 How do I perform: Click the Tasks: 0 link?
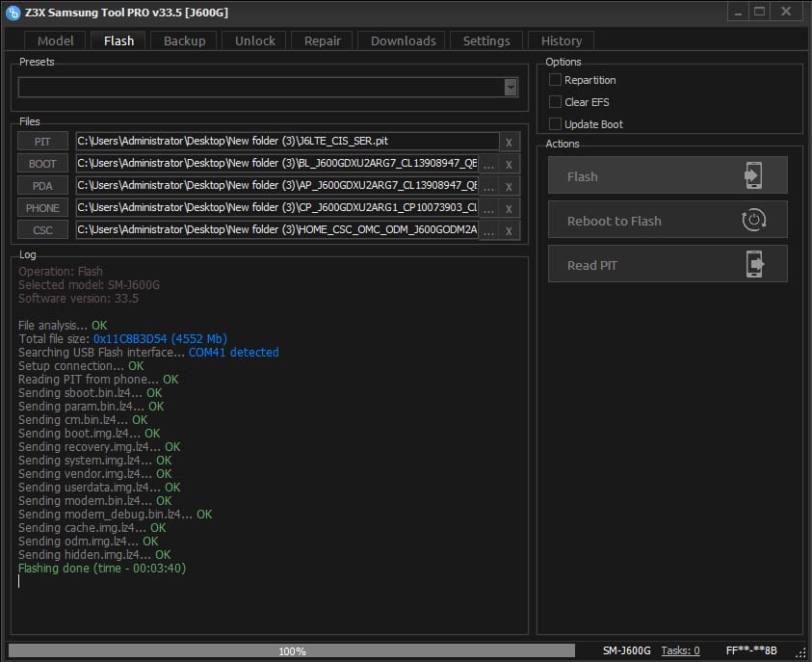[x=680, y=650]
